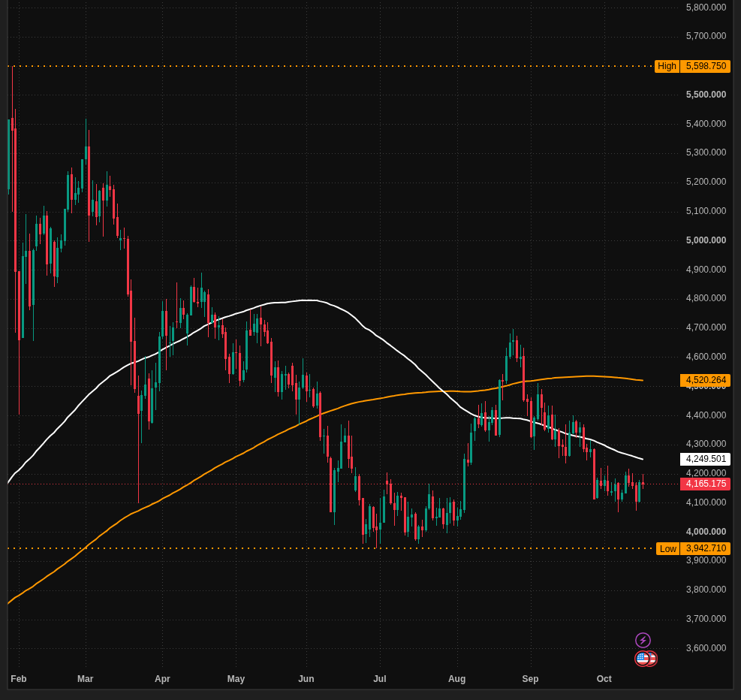
Task: Select the orange Low label tag
Action: (x=667, y=548)
